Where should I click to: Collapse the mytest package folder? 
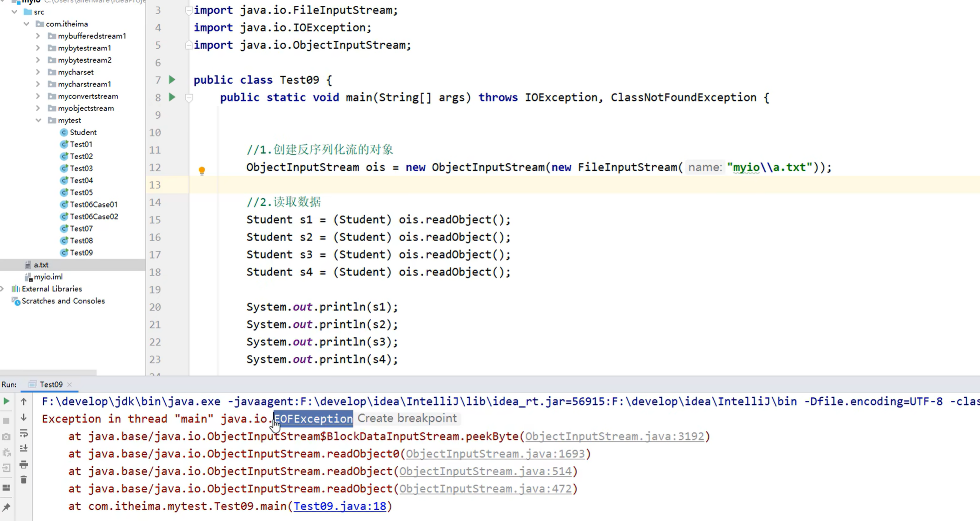coord(39,120)
